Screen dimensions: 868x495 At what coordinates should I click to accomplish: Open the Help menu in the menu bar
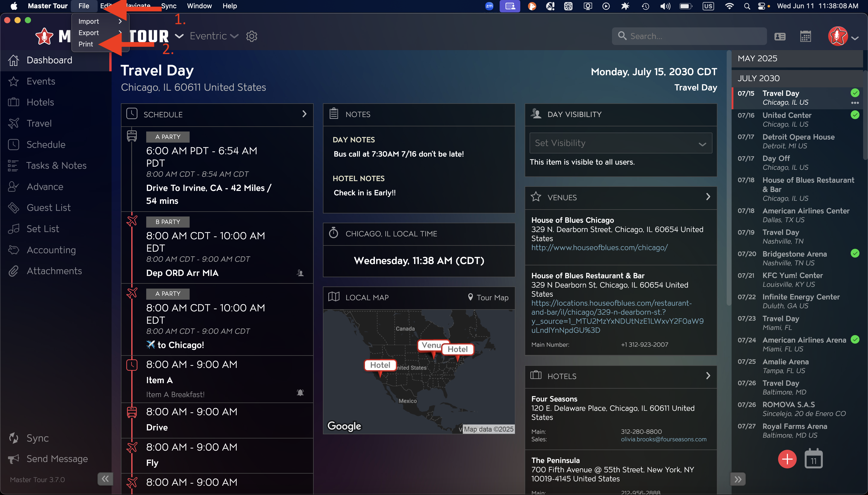[x=230, y=6]
